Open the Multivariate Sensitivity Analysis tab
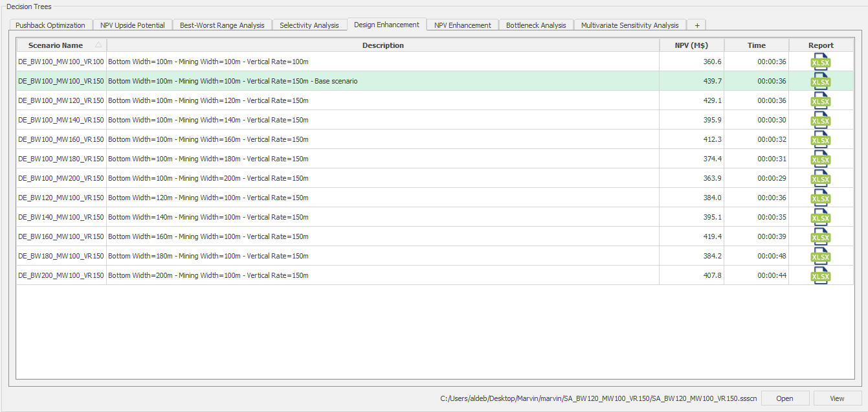The image size is (868, 412). coord(629,25)
